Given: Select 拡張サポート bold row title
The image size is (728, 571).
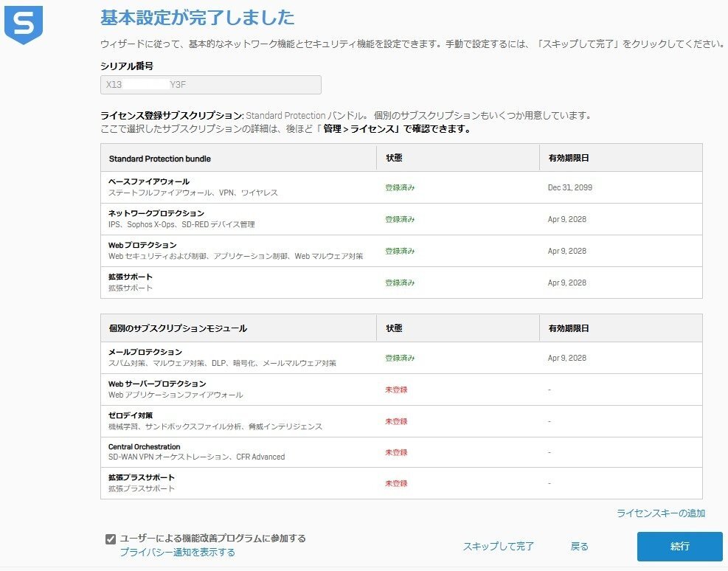Looking at the screenshot, I should (130, 277).
